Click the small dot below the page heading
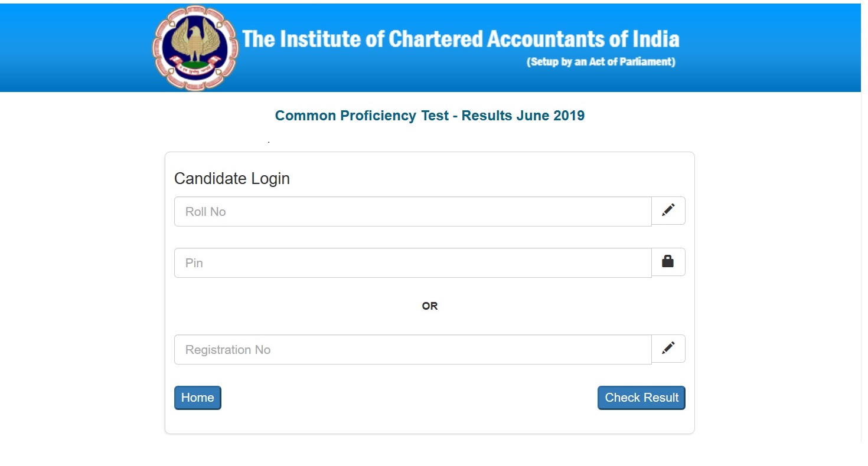 (x=269, y=142)
